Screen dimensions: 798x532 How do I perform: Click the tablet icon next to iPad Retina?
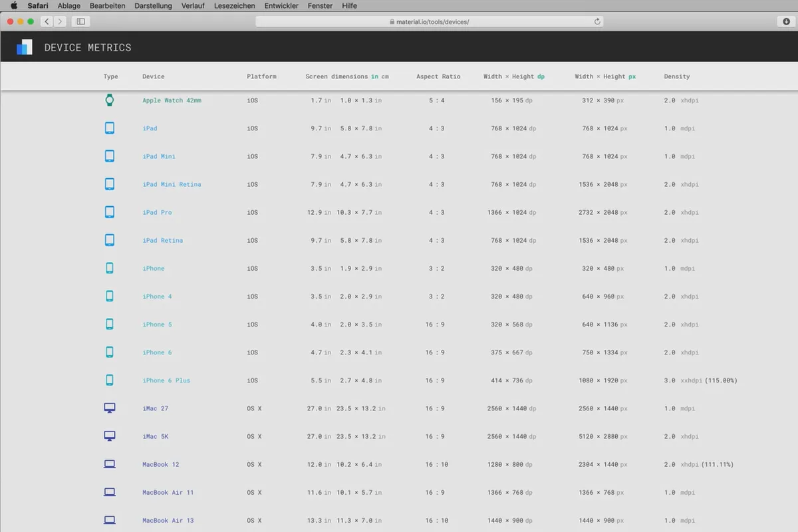click(110, 240)
